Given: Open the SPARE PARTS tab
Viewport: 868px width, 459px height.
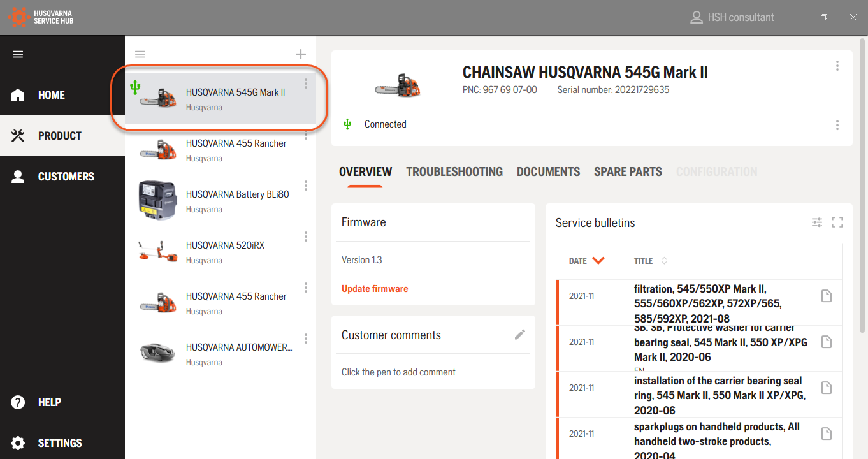Looking at the screenshot, I should pos(628,172).
